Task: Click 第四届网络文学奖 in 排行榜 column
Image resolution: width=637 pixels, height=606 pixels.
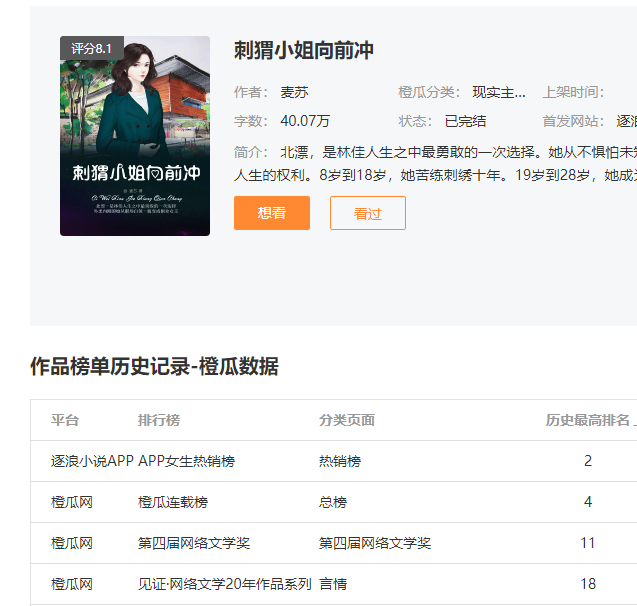Action: (194, 543)
